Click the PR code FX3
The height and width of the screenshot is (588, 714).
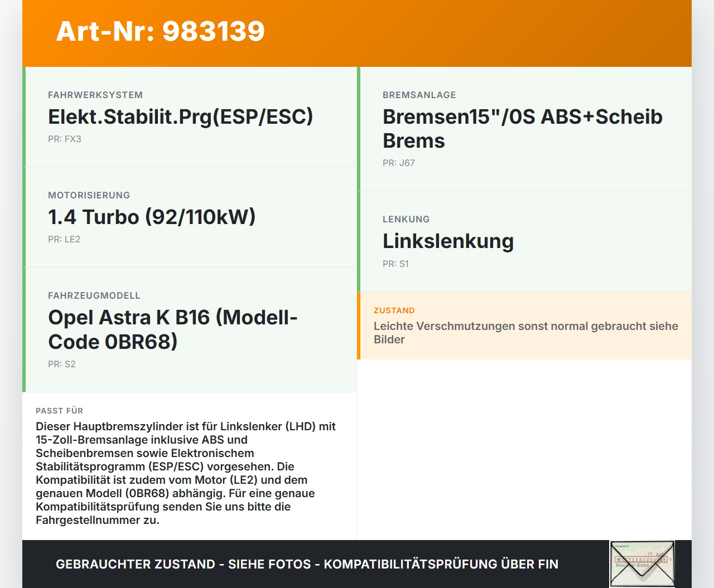65,139
